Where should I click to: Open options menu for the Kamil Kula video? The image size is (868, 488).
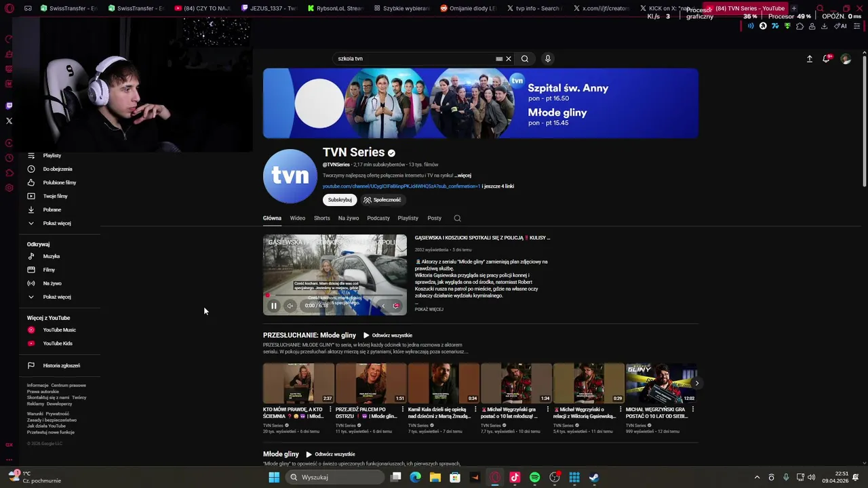[x=475, y=409]
